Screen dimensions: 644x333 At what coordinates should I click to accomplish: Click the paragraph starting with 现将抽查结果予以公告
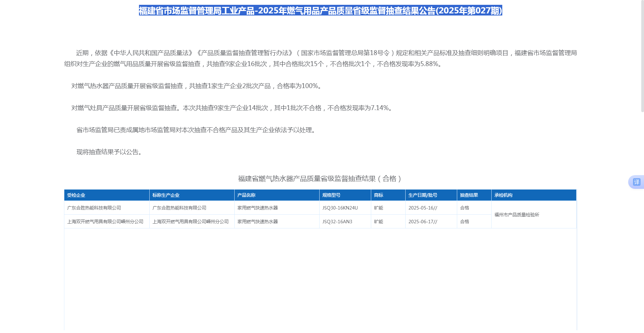[109, 152]
